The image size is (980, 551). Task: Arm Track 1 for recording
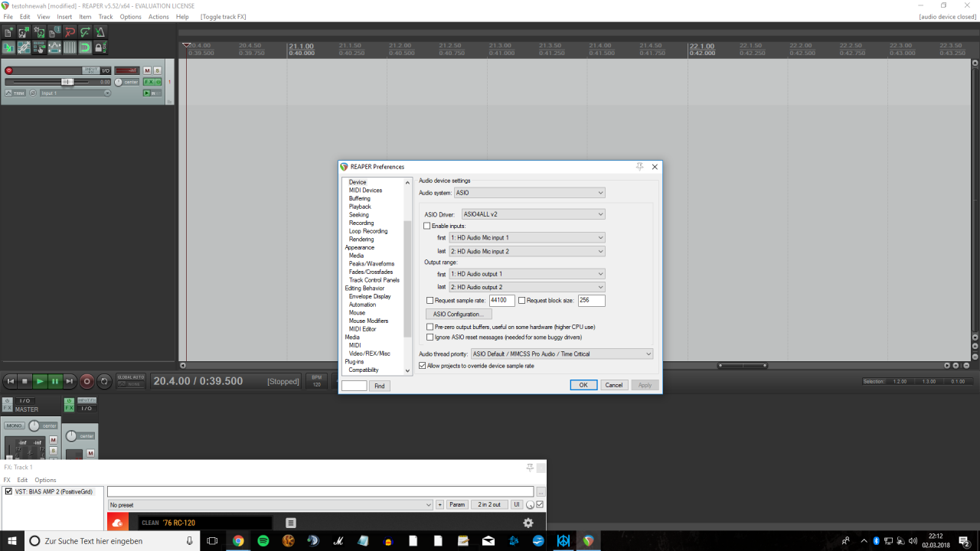point(9,70)
